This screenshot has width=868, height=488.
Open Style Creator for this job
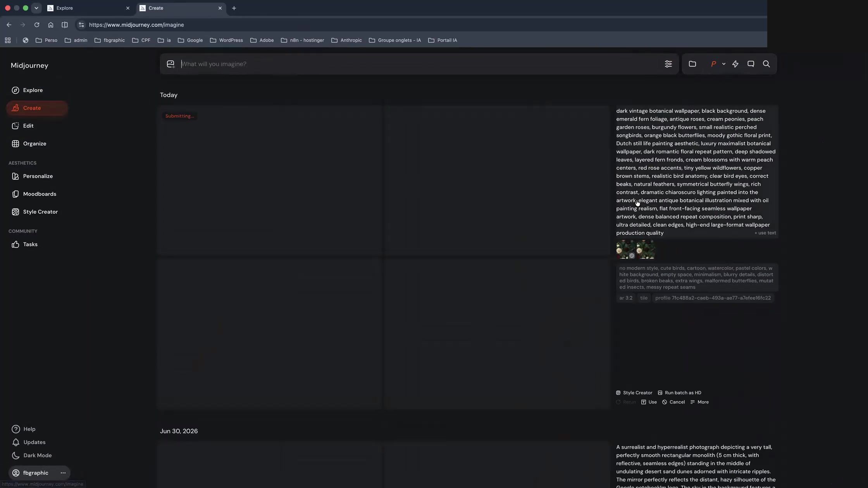[634, 393]
